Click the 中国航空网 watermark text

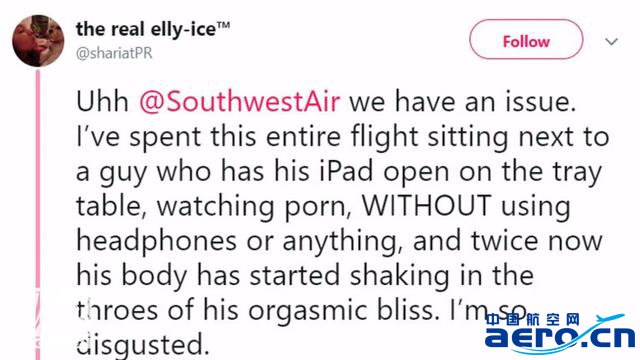pos(533,319)
